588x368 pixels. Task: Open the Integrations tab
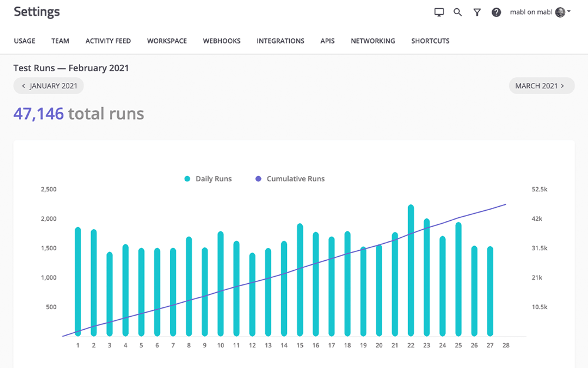click(x=280, y=41)
